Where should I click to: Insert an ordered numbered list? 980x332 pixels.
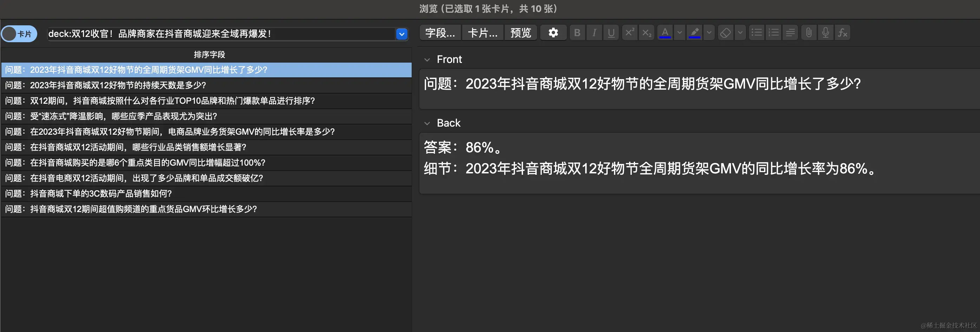click(773, 33)
